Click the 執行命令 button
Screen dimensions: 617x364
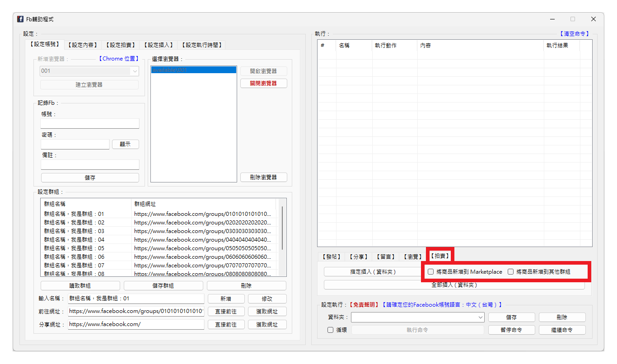pos(417,330)
